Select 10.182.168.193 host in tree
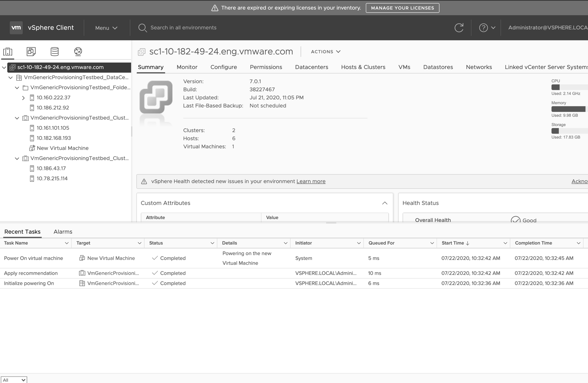Image resolution: width=588 pixels, height=383 pixels. click(54, 138)
